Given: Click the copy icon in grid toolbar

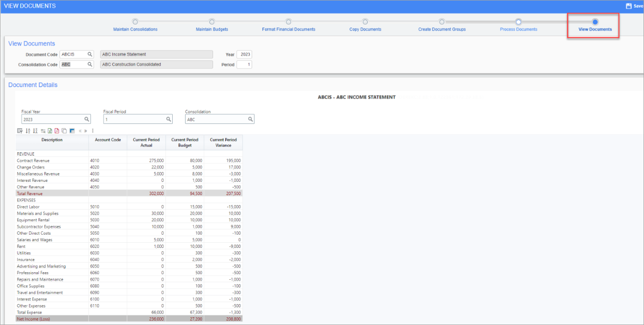Looking at the screenshot, I should (64, 131).
